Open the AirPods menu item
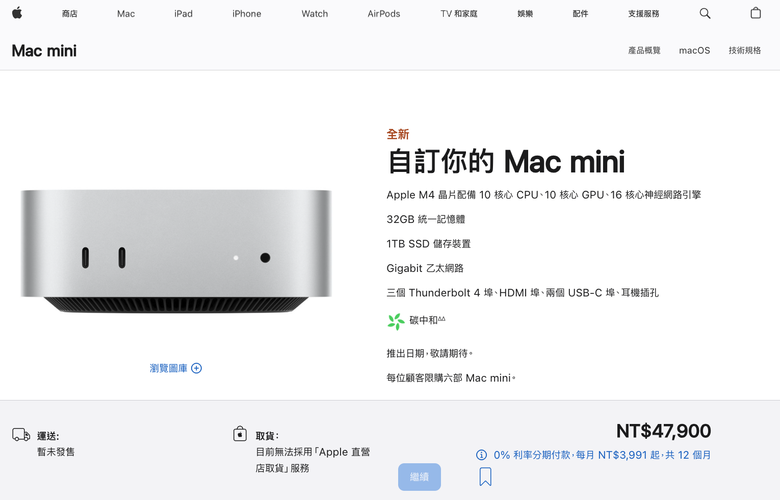Screen dimensions: 780x500 click(384, 14)
